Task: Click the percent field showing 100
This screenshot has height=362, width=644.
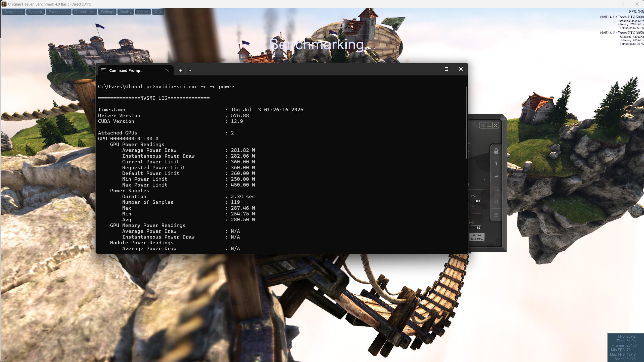Action: tap(476, 201)
